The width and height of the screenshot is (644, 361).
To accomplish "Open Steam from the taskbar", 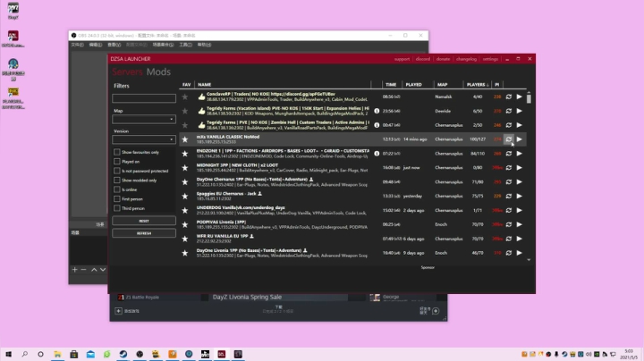I will tap(123, 354).
